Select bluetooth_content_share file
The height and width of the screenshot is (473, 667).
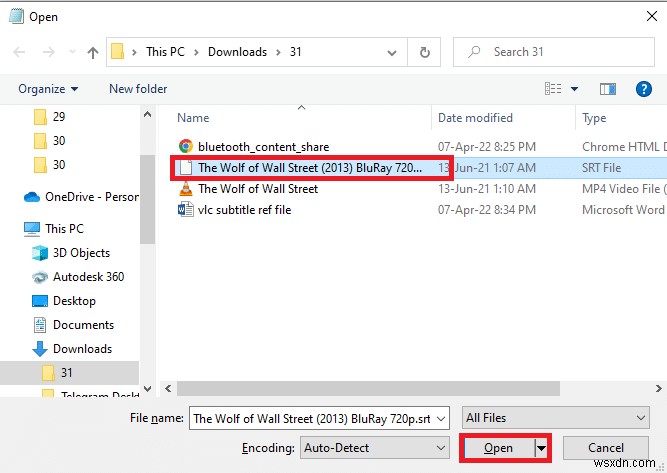(x=263, y=147)
